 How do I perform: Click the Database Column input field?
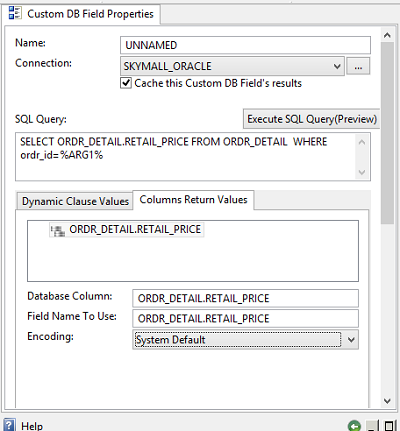pyautogui.click(x=245, y=298)
